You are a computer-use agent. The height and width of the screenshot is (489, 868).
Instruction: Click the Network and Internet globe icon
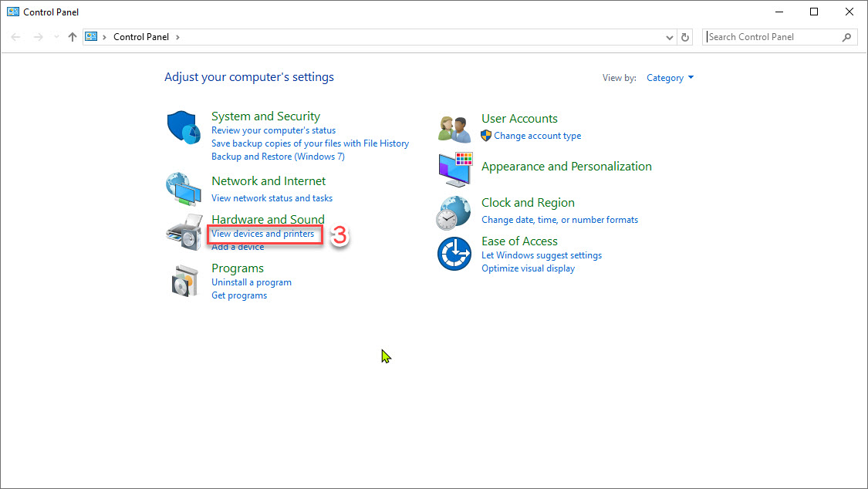tap(183, 189)
